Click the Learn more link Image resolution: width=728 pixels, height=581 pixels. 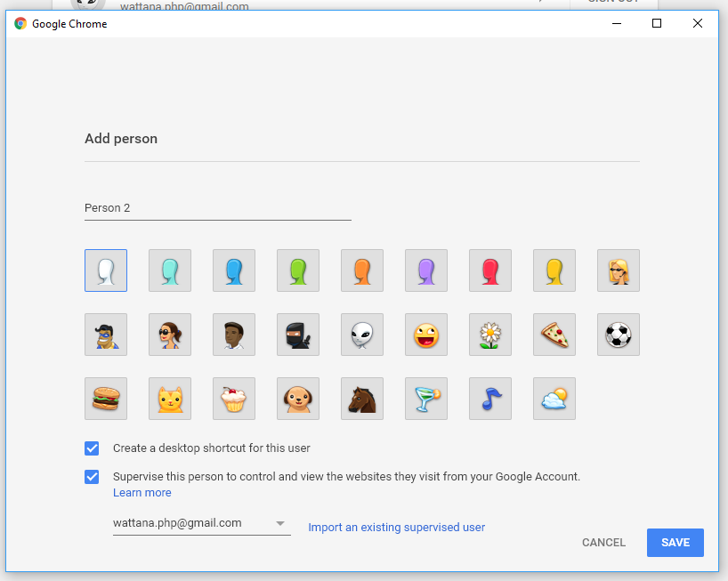[x=142, y=493]
